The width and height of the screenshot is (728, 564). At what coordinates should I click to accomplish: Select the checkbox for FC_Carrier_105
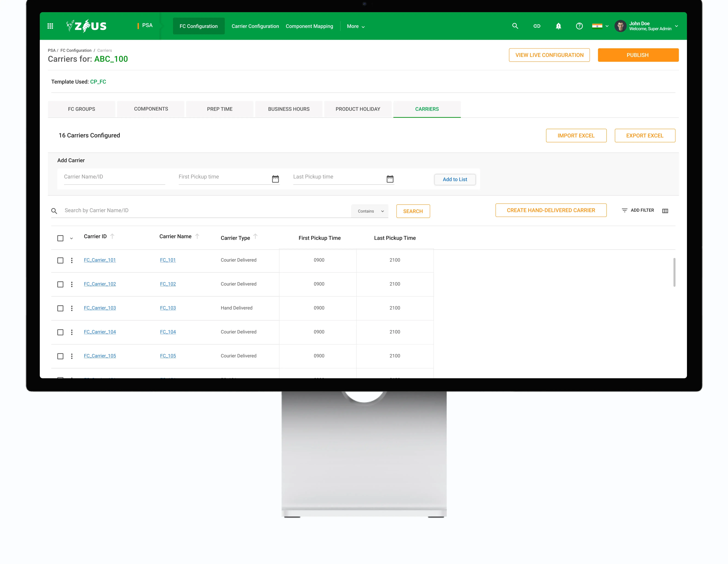tap(60, 356)
